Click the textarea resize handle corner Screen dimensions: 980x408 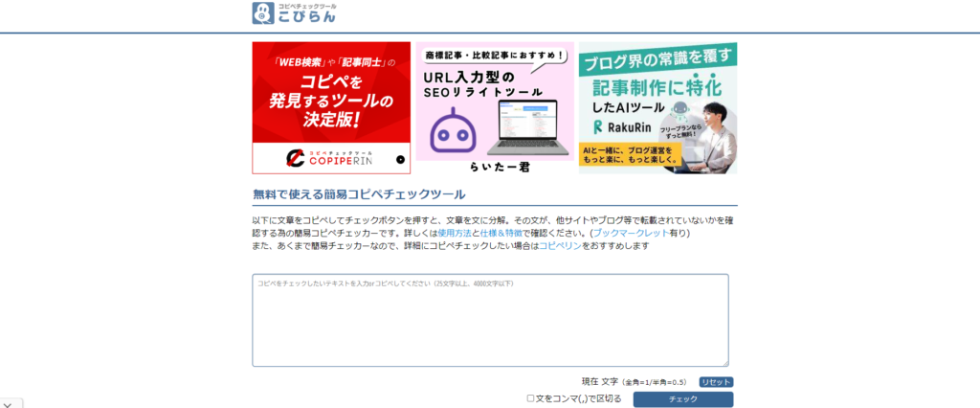click(x=724, y=362)
